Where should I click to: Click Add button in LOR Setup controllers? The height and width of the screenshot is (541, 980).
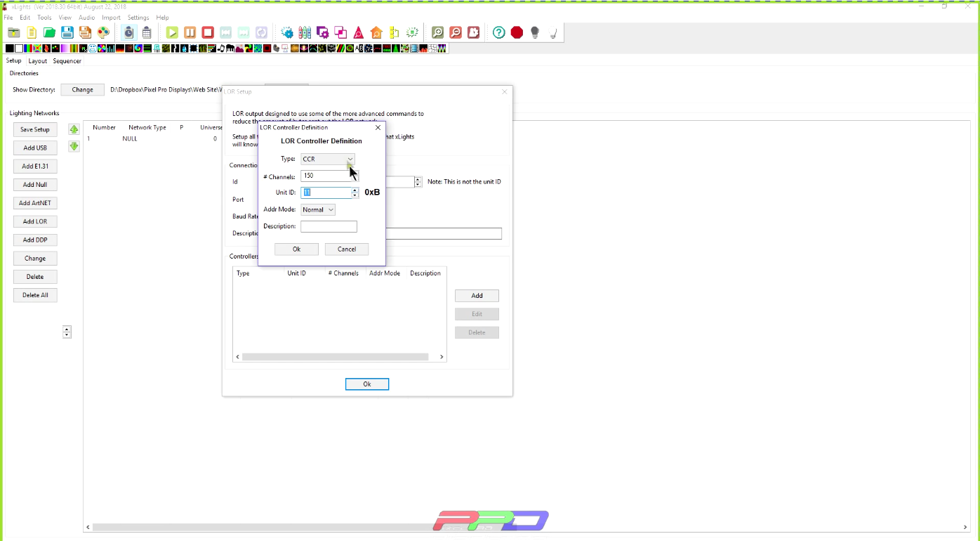(x=477, y=296)
